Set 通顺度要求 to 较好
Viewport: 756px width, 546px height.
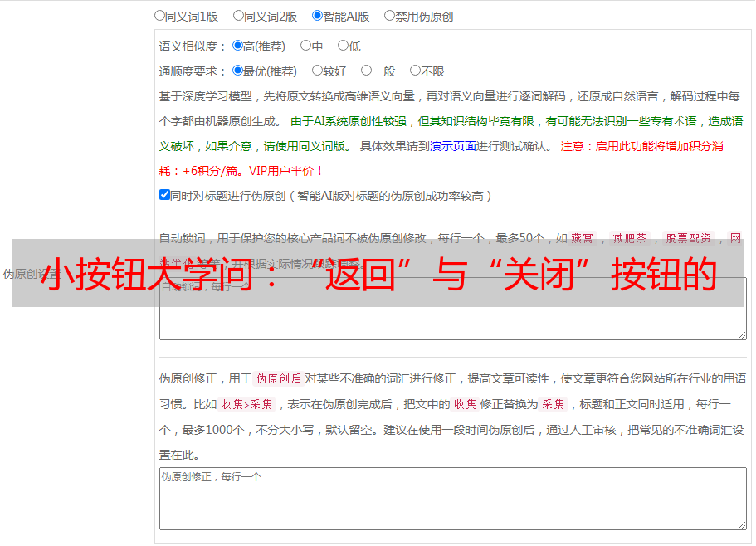point(317,71)
